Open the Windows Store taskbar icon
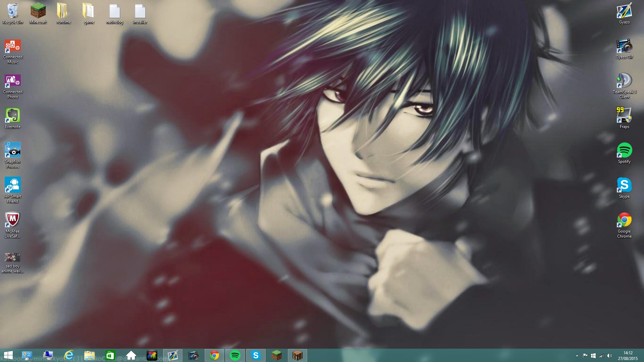 [x=110, y=355]
